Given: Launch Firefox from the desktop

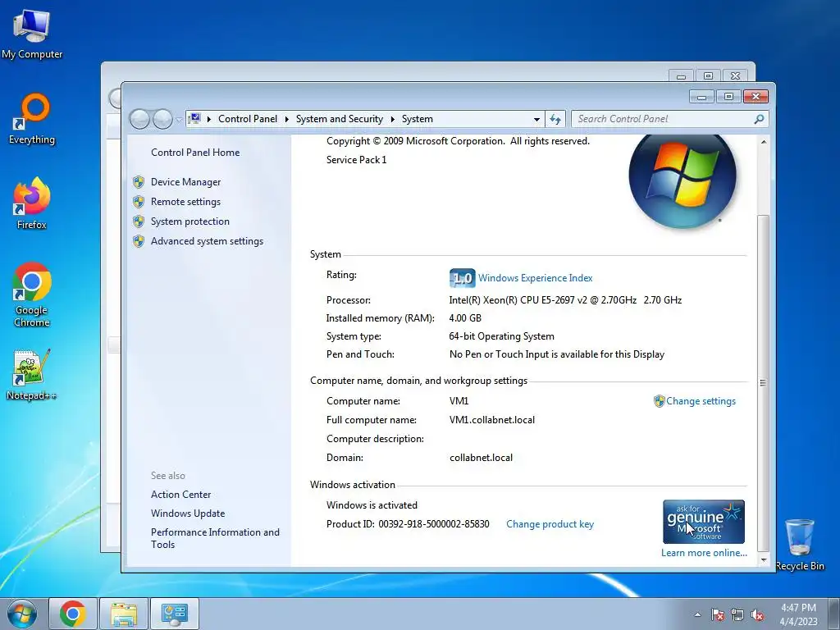Looking at the screenshot, I should point(32,203).
